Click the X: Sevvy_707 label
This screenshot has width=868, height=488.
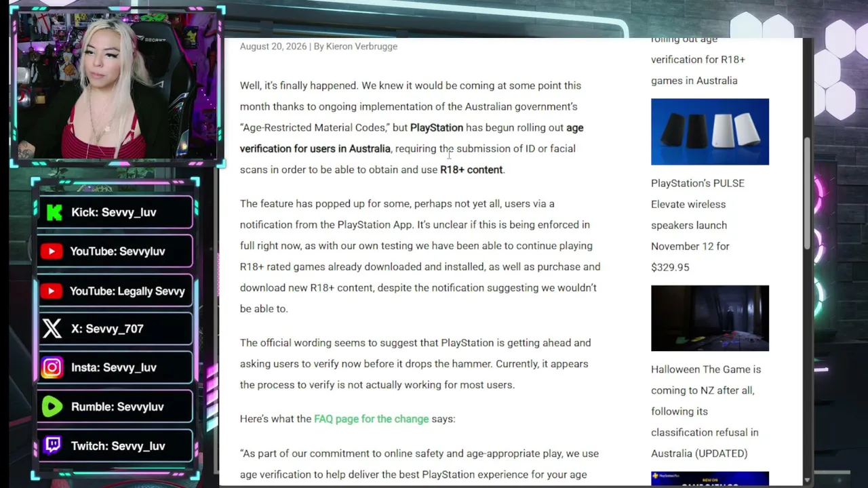click(107, 329)
